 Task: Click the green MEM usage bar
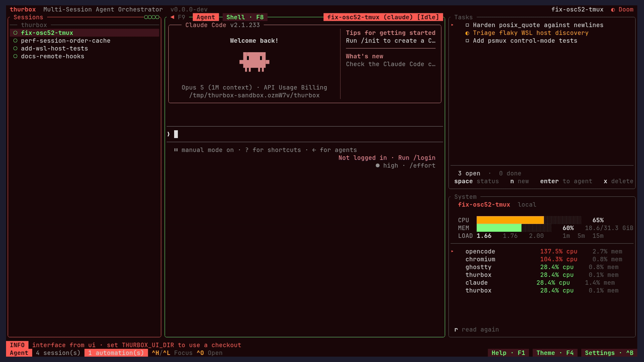pos(499,228)
